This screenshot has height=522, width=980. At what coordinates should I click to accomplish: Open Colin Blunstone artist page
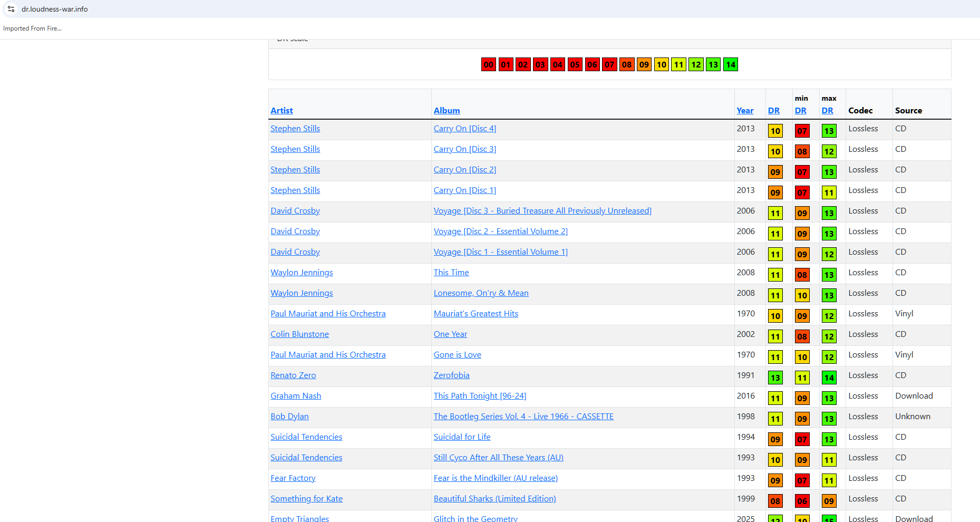pos(299,334)
